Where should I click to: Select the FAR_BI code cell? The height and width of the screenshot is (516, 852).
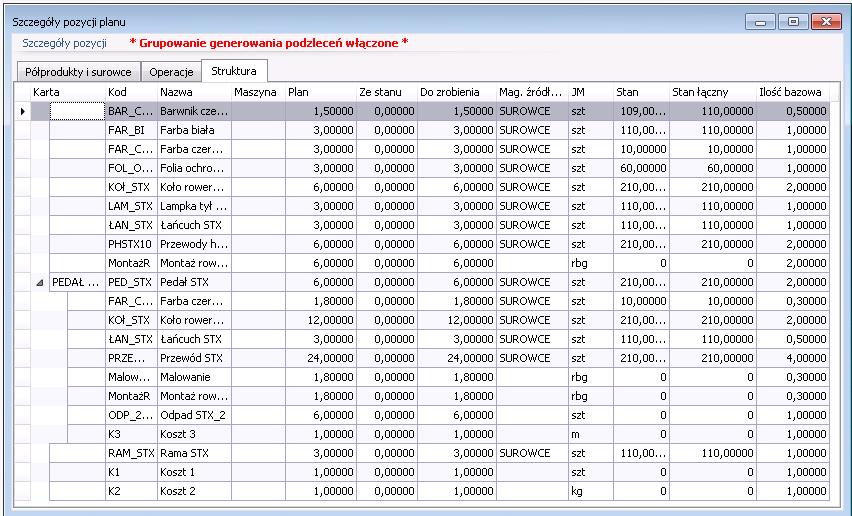pyautogui.click(x=131, y=130)
